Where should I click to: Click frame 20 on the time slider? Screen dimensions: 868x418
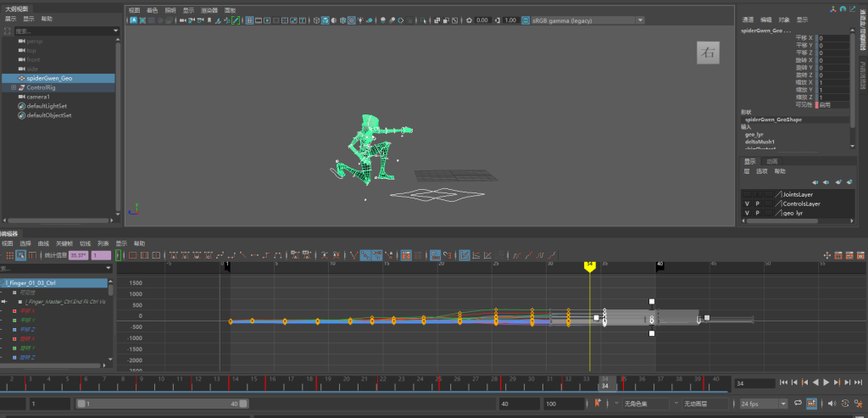point(347,379)
